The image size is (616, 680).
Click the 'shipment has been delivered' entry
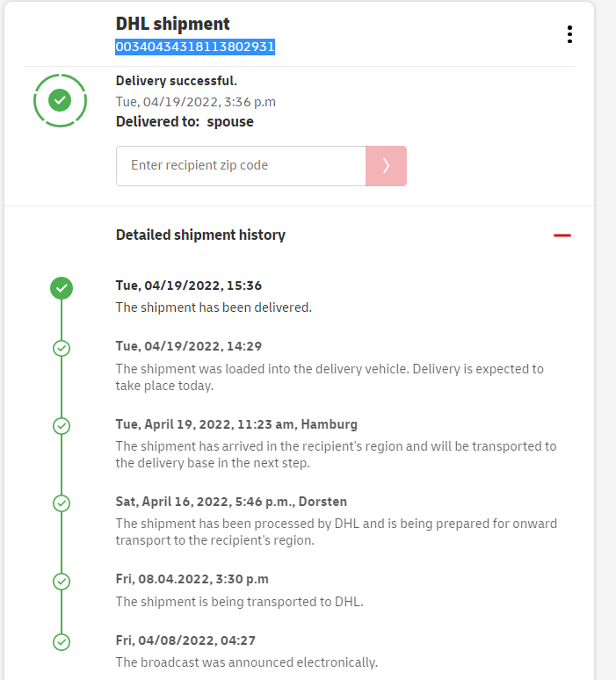coord(214,307)
